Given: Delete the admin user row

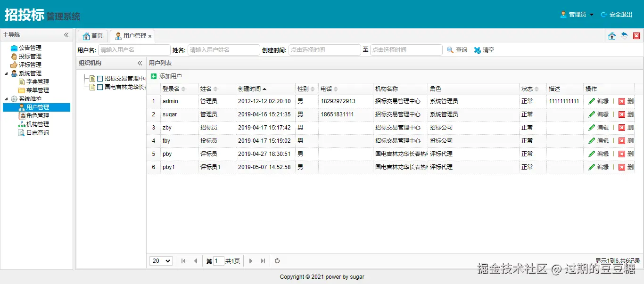Looking at the screenshot, I should point(627,101).
